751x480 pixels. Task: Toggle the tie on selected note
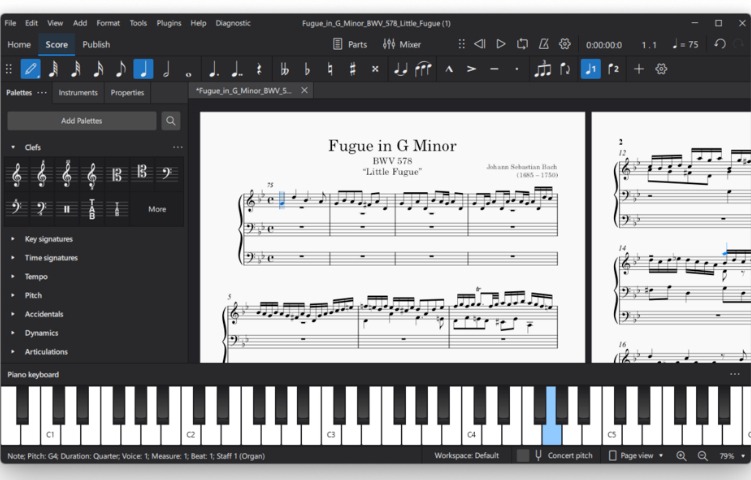click(x=400, y=69)
